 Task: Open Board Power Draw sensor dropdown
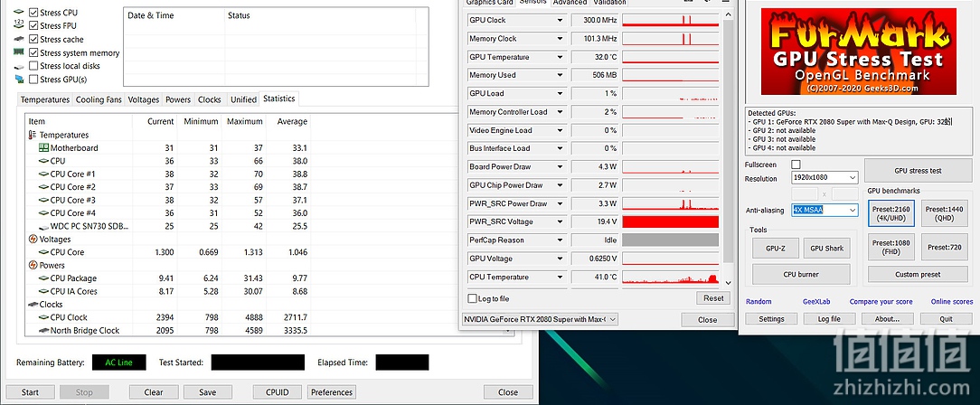[x=560, y=167]
